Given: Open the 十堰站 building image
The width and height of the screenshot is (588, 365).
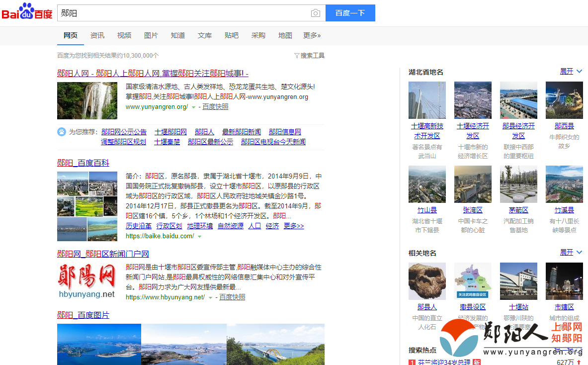Looking at the screenshot, I should coord(518,281).
